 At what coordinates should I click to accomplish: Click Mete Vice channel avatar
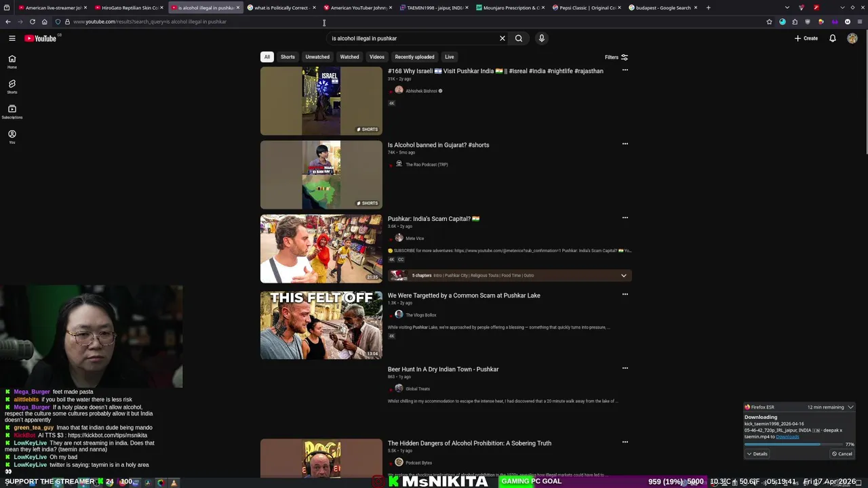pyautogui.click(x=399, y=238)
